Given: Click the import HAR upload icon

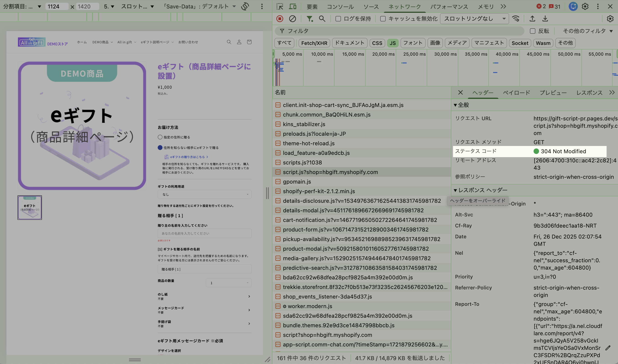Looking at the screenshot, I should tap(532, 19).
